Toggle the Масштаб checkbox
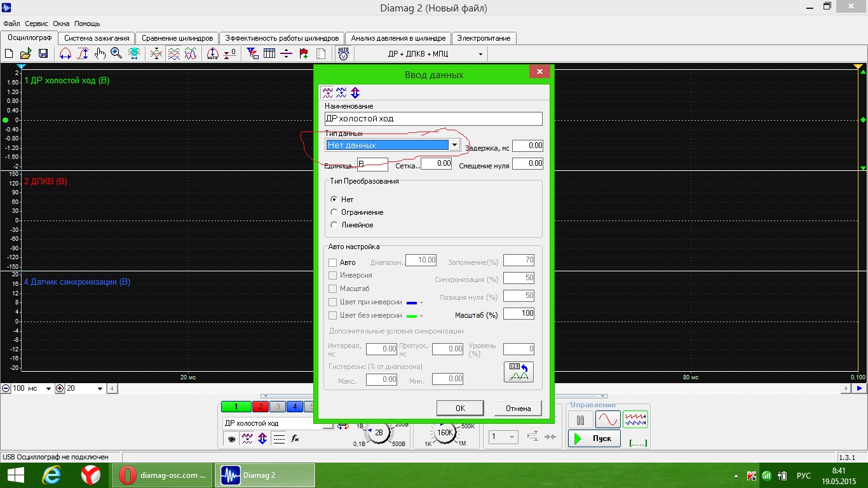This screenshot has width=868, height=488. [332, 288]
